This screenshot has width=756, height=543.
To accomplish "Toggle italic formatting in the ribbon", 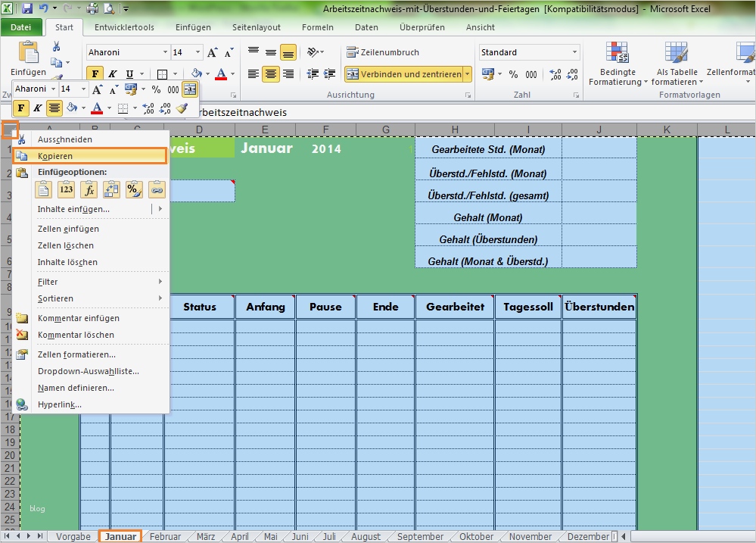I will (111, 73).
